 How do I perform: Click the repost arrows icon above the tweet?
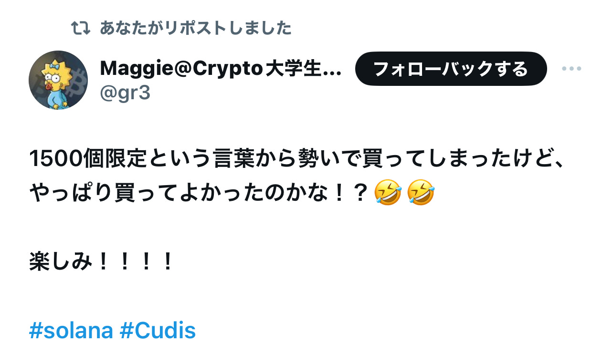pos(80,28)
